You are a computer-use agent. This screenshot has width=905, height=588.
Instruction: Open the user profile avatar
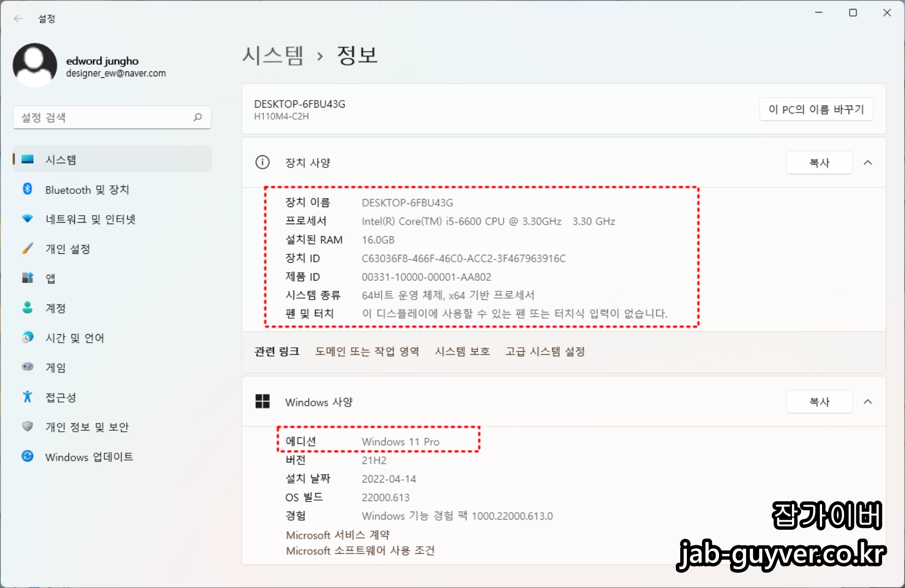coord(35,65)
